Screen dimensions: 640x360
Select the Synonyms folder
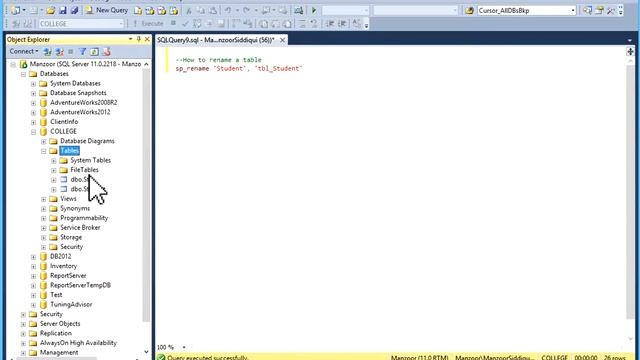coord(75,209)
